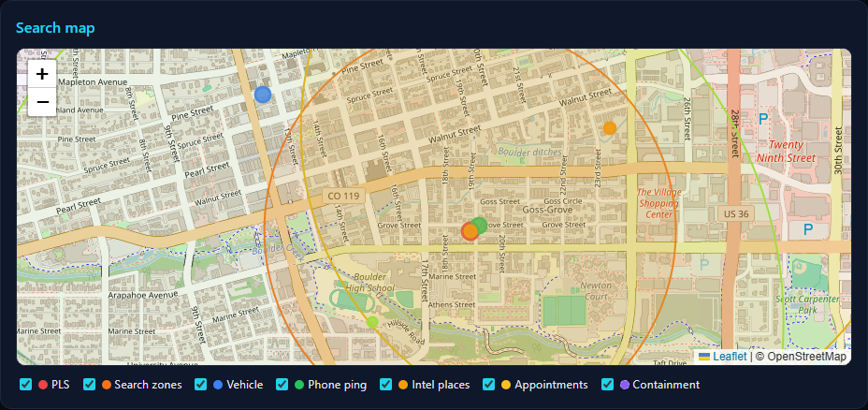Click the red PLS legend dot
Screen dimensions: 868x410
tap(43, 385)
